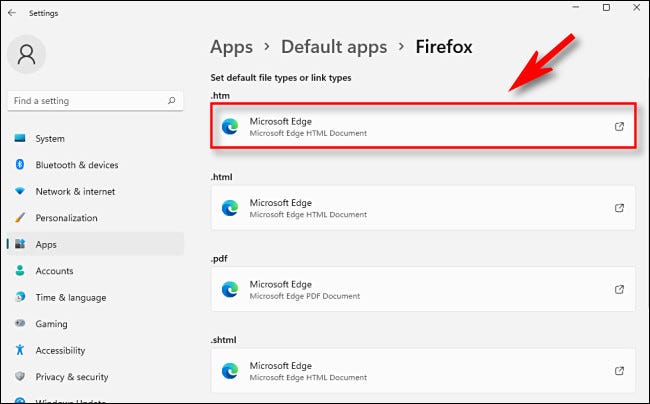Click the Apps breadcrumb link

233,47
